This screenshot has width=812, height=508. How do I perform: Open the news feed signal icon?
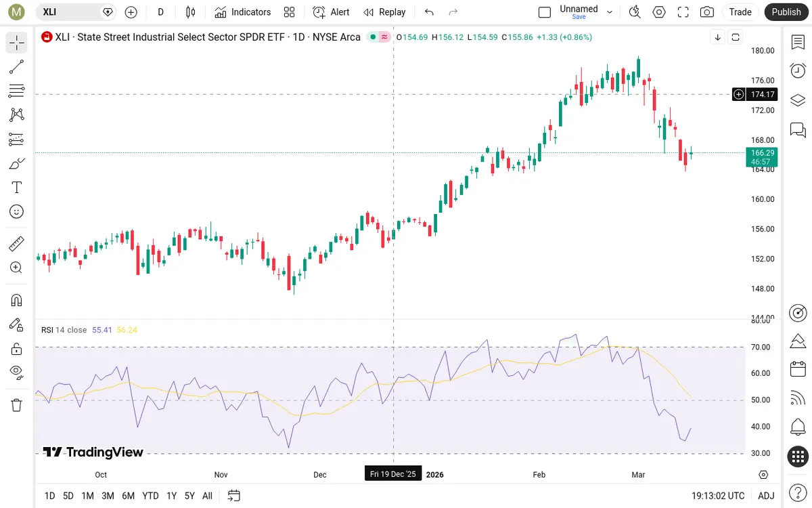[x=798, y=398]
